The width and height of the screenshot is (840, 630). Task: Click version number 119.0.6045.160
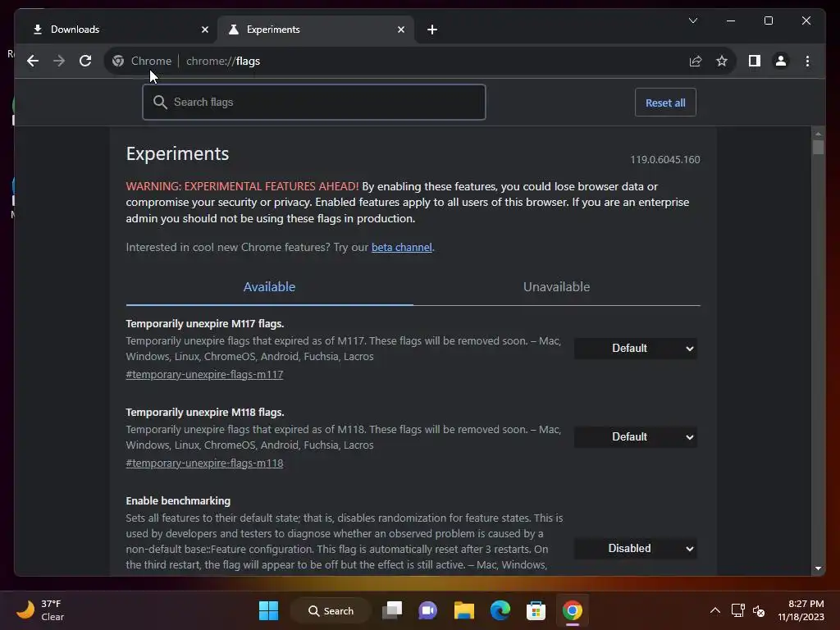click(664, 160)
